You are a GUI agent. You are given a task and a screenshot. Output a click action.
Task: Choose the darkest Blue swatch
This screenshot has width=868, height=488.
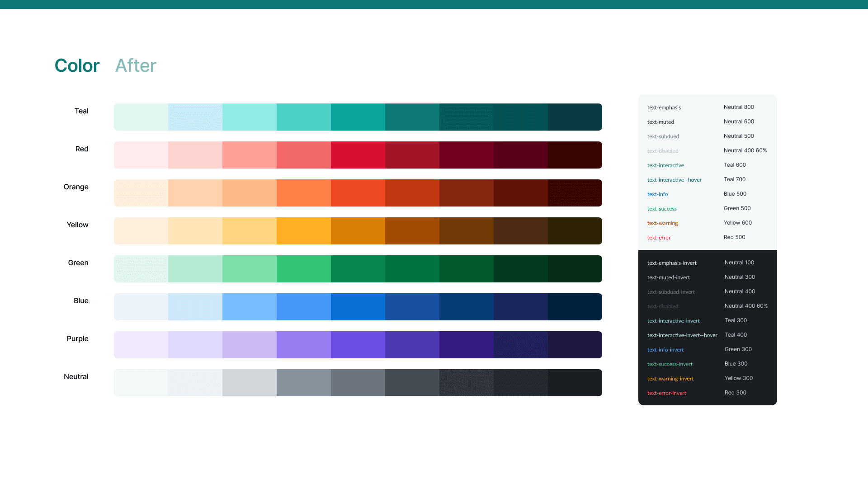pyautogui.click(x=575, y=307)
